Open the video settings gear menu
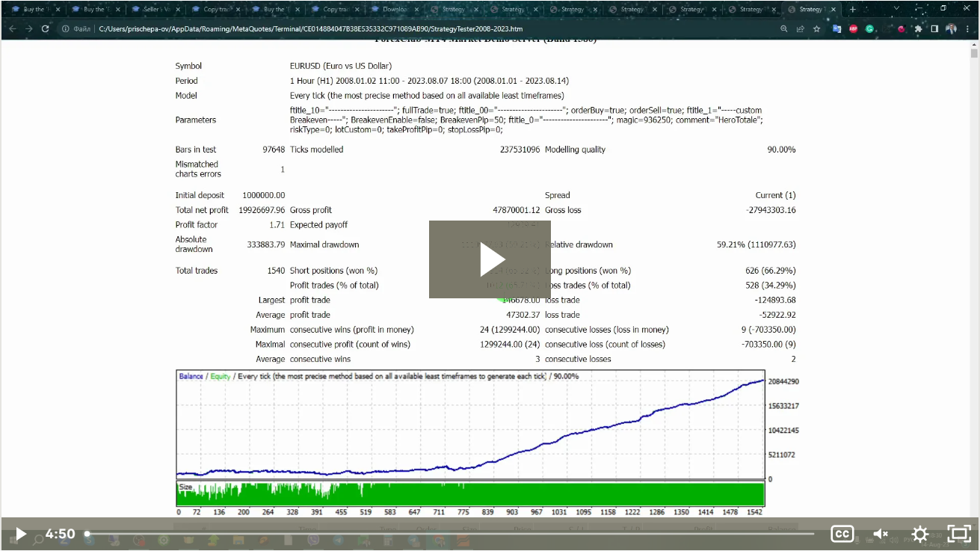This screenshot has width=980, height=551. point(919,534)
